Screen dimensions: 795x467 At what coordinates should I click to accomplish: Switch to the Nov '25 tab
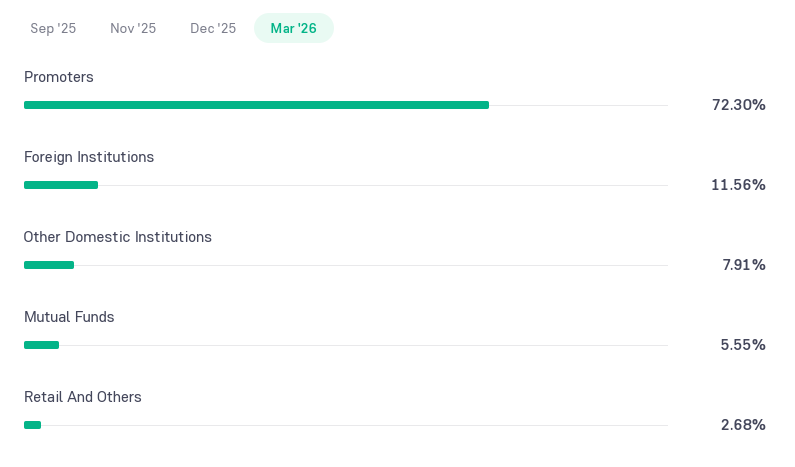click(133, 28)
